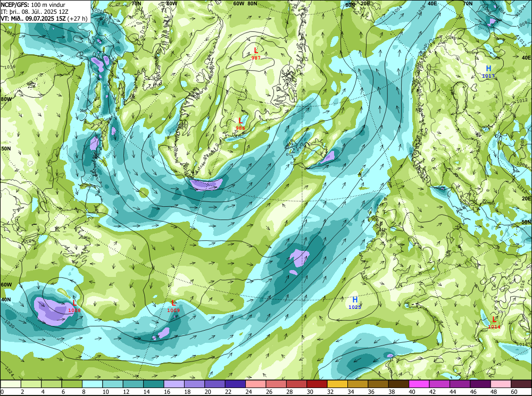This screenshot has width=532, height=396.
Task: Select the H 1025 high-pressure marker
Action: (355, 303)
